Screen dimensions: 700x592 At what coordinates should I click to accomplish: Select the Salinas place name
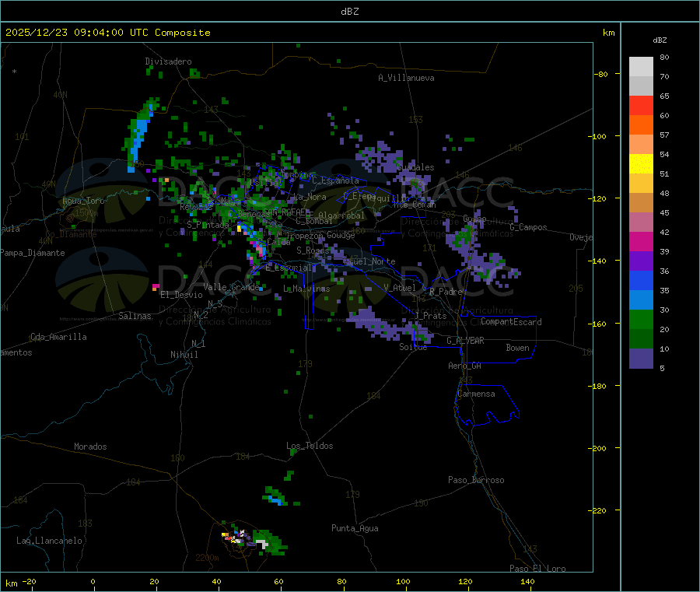pos(135,316)
